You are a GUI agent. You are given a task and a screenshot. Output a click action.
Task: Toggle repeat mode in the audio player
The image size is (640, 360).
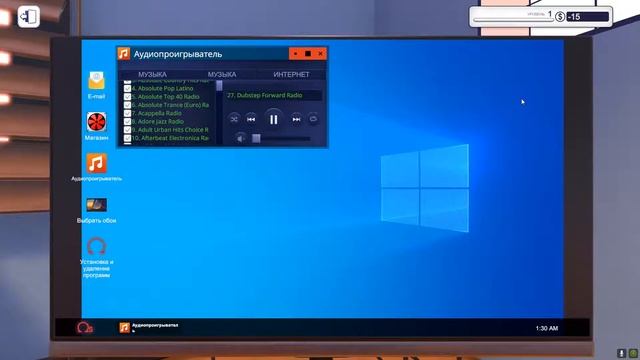click(313, 119)
